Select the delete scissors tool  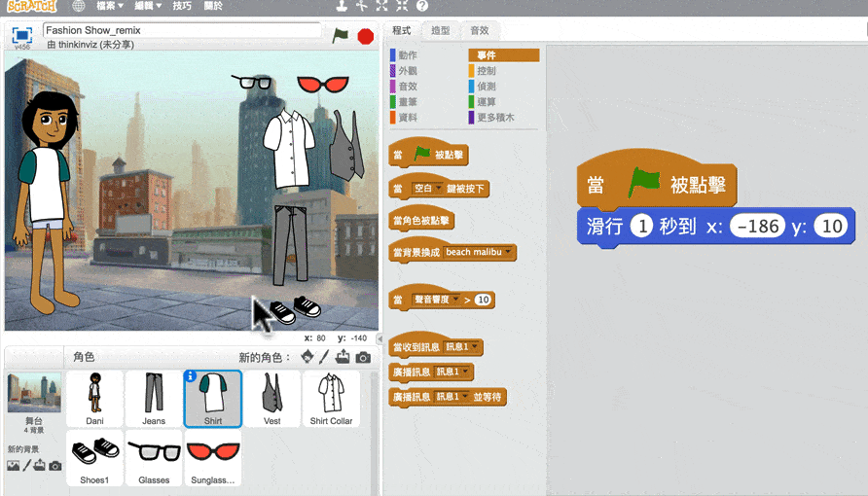tap(361, 6)
